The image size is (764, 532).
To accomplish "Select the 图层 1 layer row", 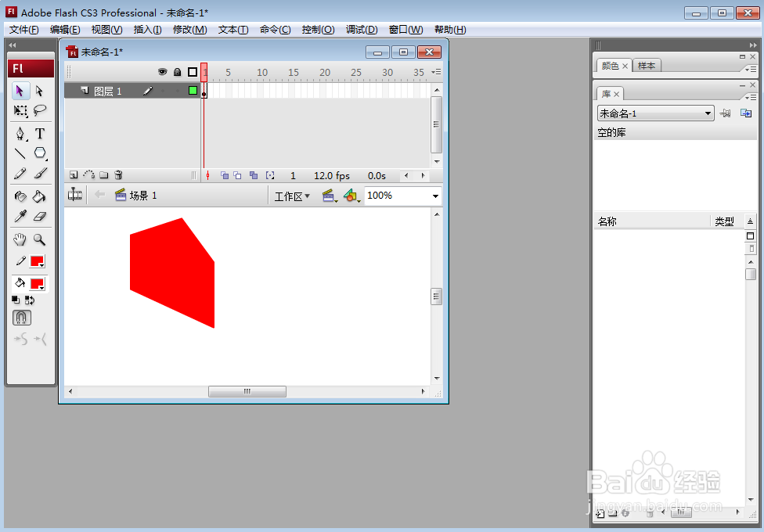I will coord(132,91).
